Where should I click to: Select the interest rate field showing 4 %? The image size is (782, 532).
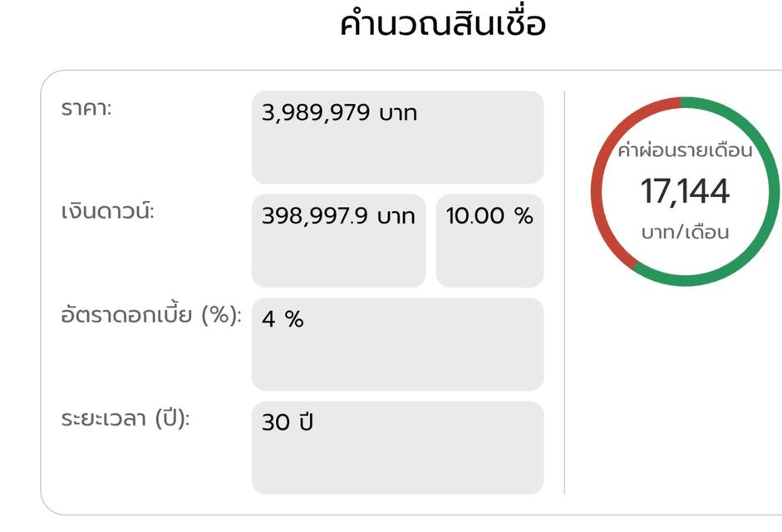[397, 343]
